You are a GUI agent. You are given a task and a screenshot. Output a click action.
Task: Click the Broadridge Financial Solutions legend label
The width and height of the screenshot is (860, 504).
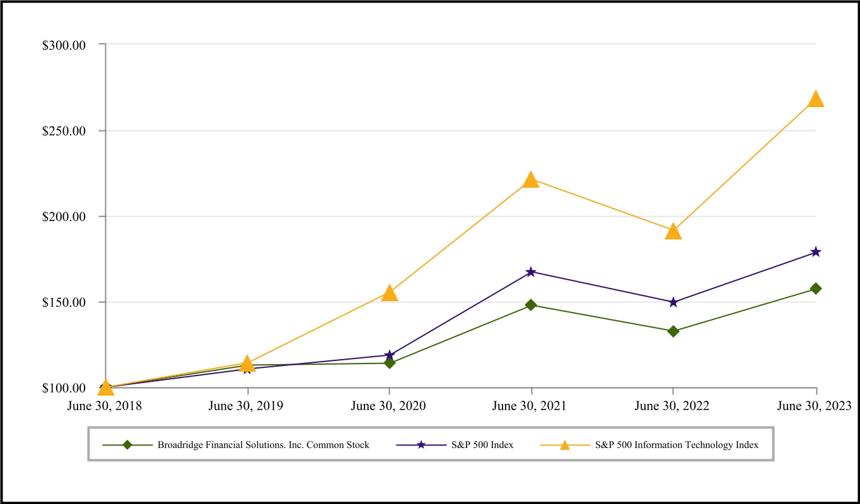click(x=264, y=445)
